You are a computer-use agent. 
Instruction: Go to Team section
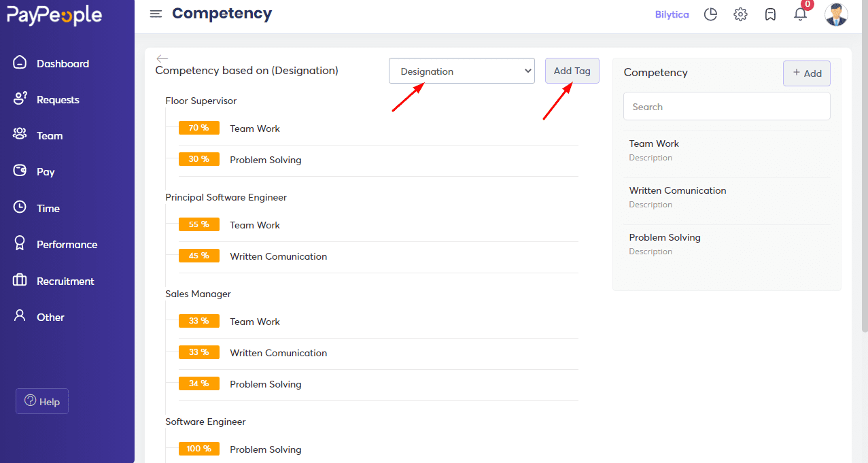[50, 136]
